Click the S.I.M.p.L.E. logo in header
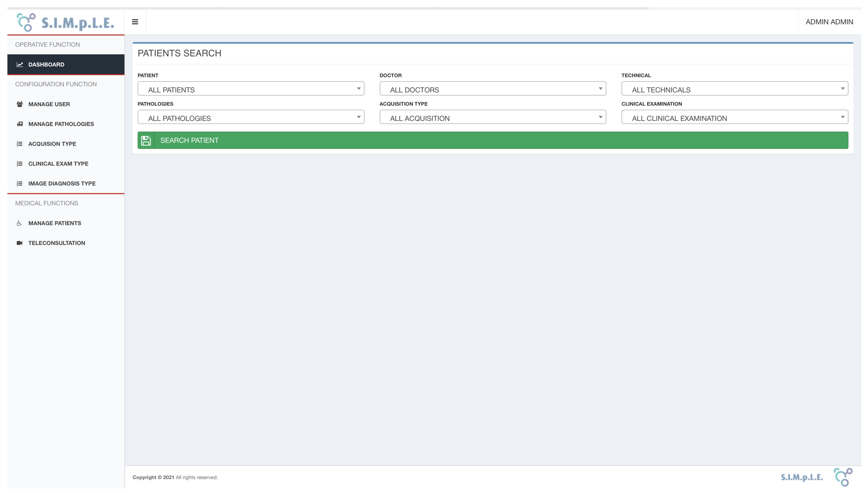868x493 pixels. (x=66, y=22)
